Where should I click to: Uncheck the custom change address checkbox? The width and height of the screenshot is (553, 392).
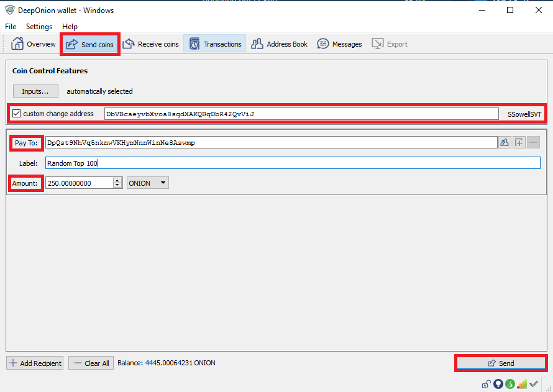(x=16, y=114)
